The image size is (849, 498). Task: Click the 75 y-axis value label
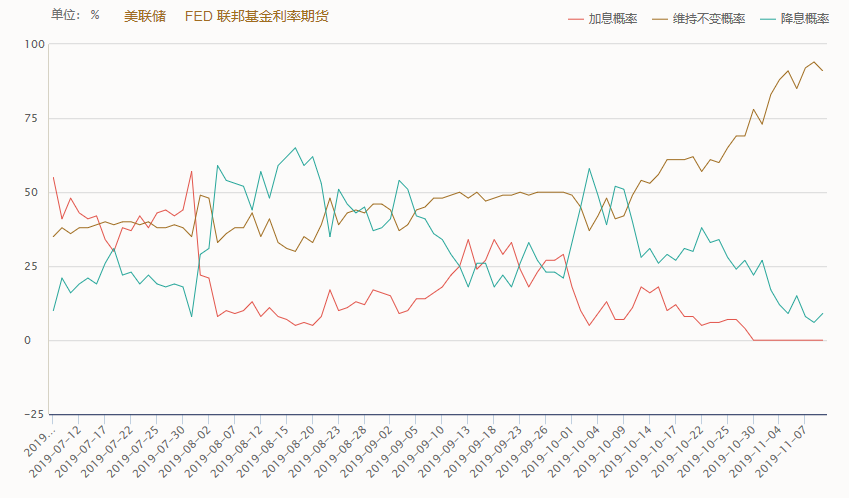point(37,118)
